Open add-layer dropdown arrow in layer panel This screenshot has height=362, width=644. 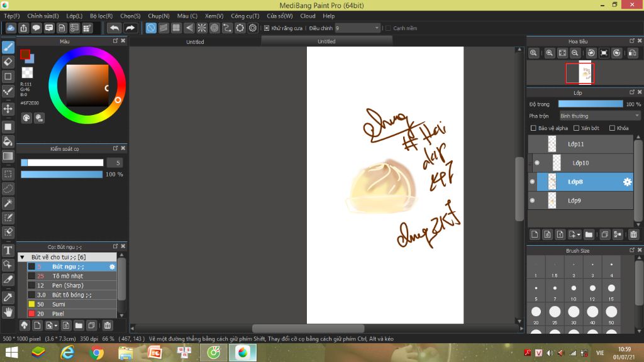click(579, 234)
